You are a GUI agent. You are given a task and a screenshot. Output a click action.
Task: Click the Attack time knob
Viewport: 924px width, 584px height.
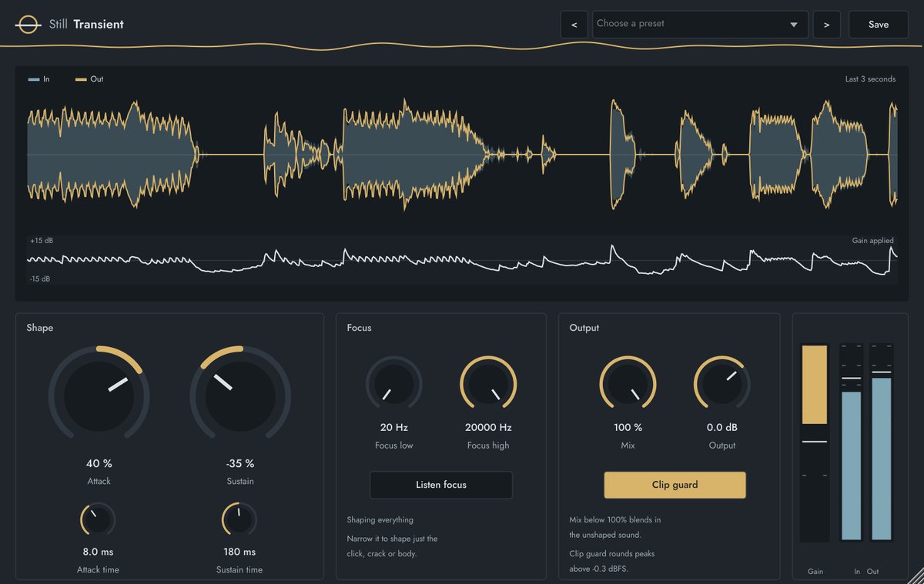[99, 520]
